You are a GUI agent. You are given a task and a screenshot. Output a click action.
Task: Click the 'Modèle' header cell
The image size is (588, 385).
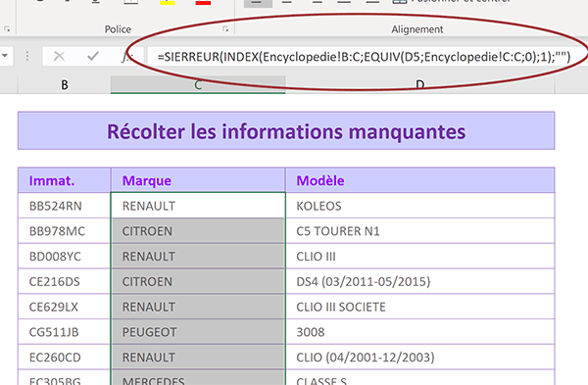(420, 180)
